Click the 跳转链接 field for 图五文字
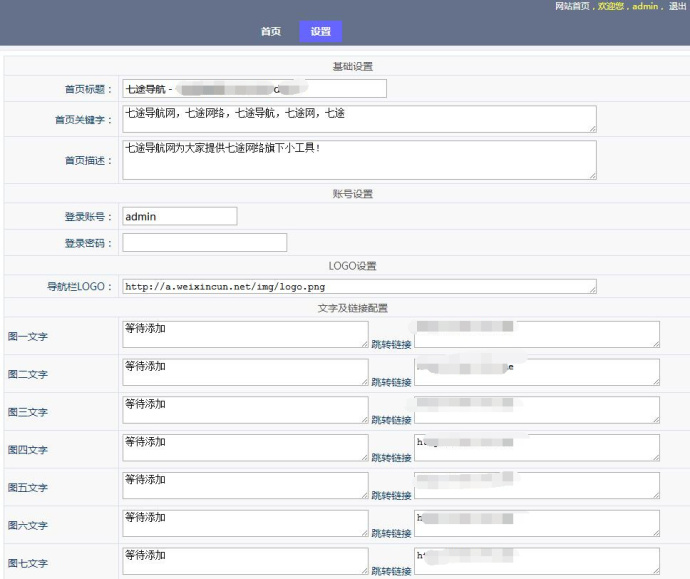 537,486
